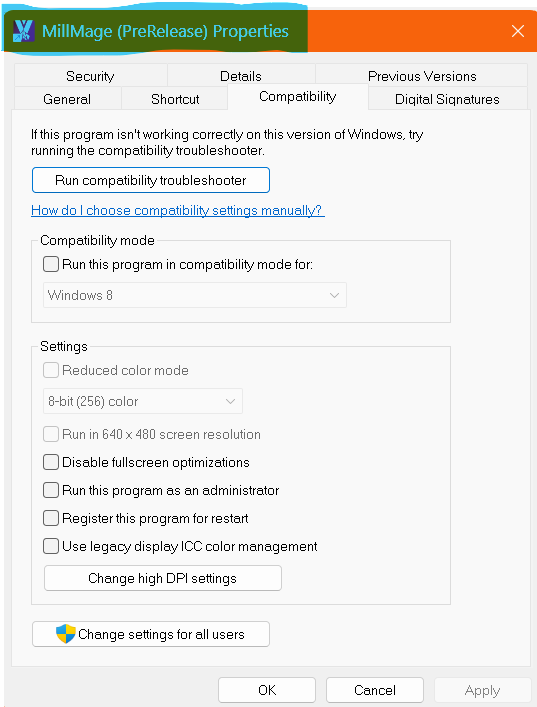537x707 pixels.
Task: Click Run compatibility troubleshooter button
Action: point(151,180)
